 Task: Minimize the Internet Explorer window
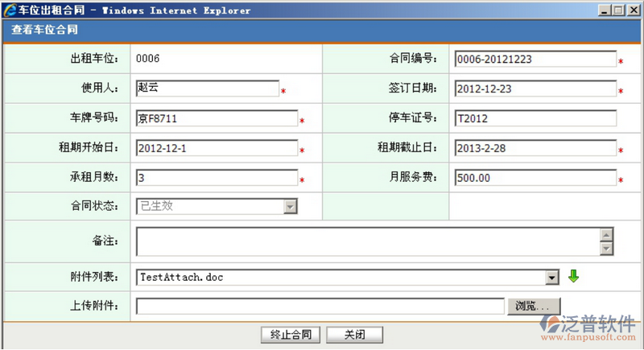click(604, 10)
